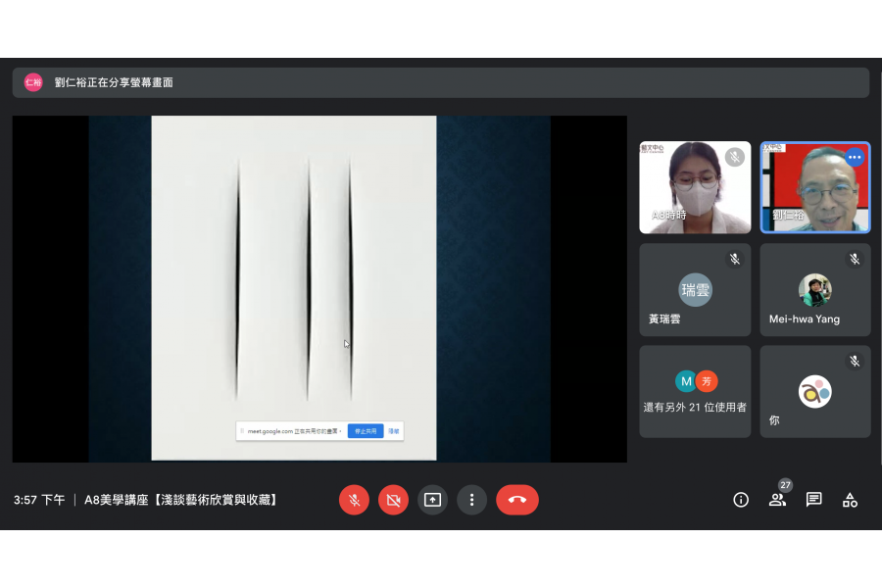Click Mei-hwa Yang's profile photo avatar

(x=815, y=290)
